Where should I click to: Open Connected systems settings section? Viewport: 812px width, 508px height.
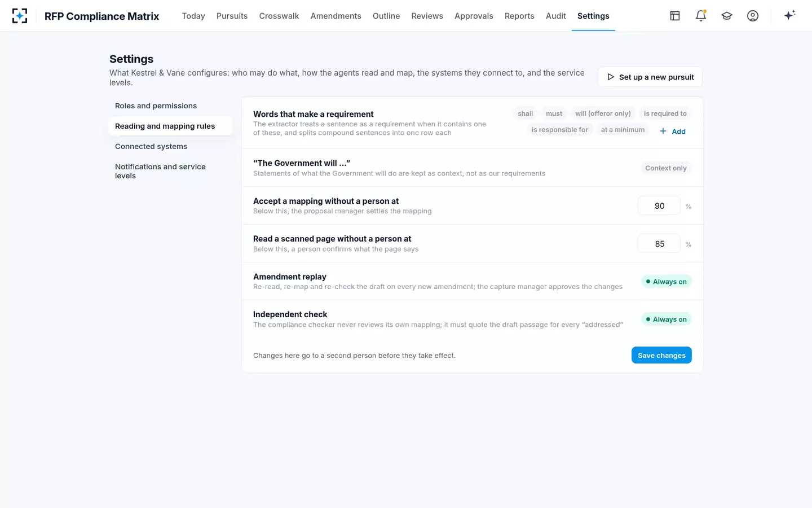pyautogui.click(x=170, y=147)
